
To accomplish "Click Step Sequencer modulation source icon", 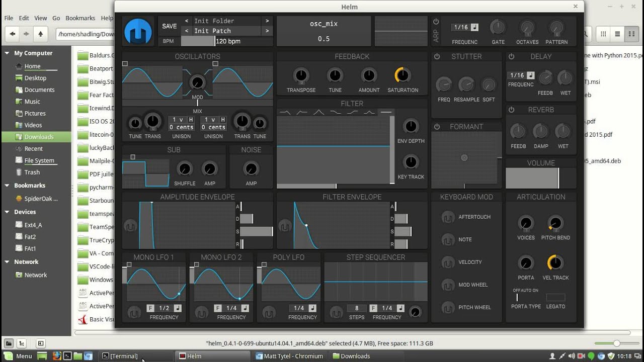I will (336, 313).
